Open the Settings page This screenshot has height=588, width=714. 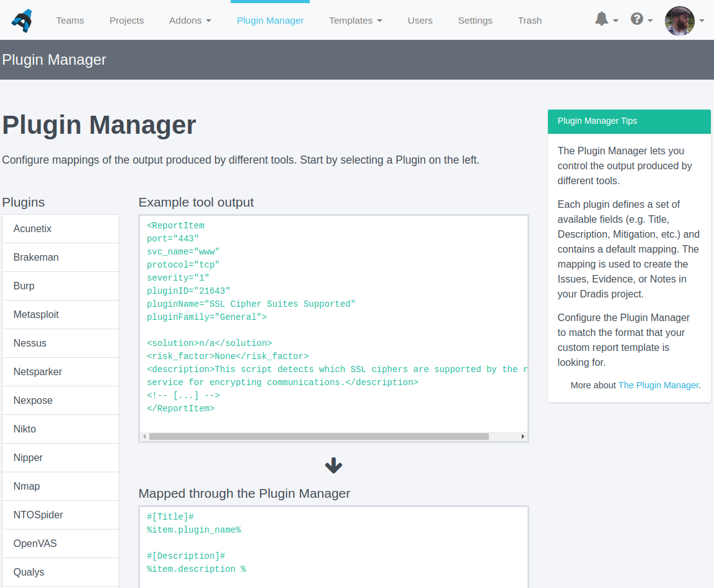(475, 21)
